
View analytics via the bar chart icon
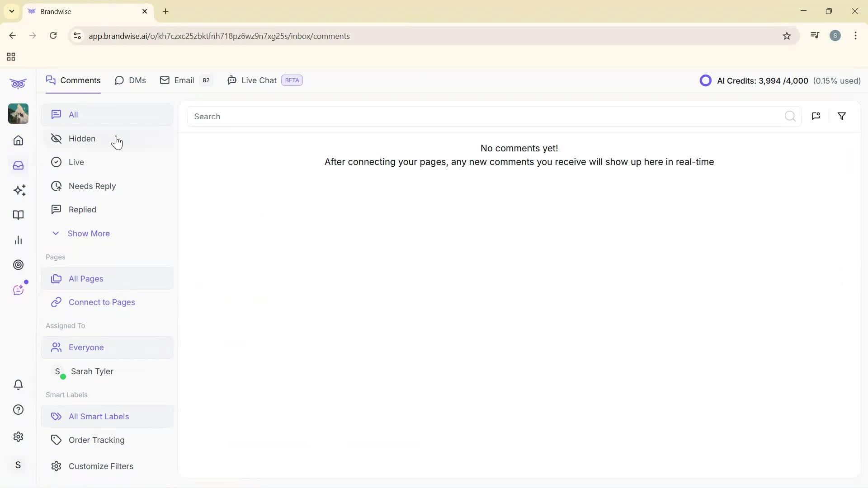tap(18, 240)
